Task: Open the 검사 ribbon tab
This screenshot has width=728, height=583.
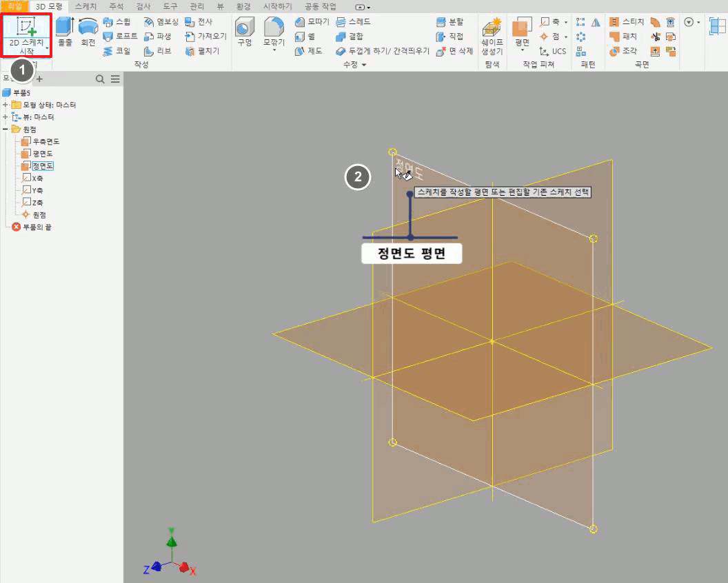Action: (143, 6)
